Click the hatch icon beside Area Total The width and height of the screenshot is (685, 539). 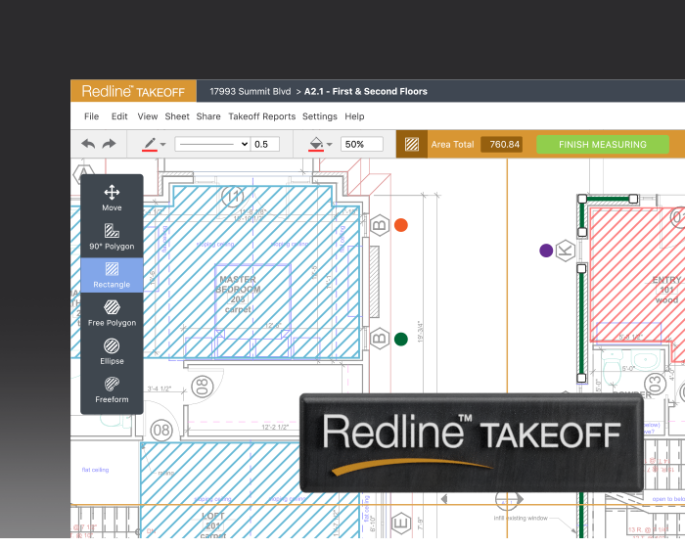coord(411,144)
